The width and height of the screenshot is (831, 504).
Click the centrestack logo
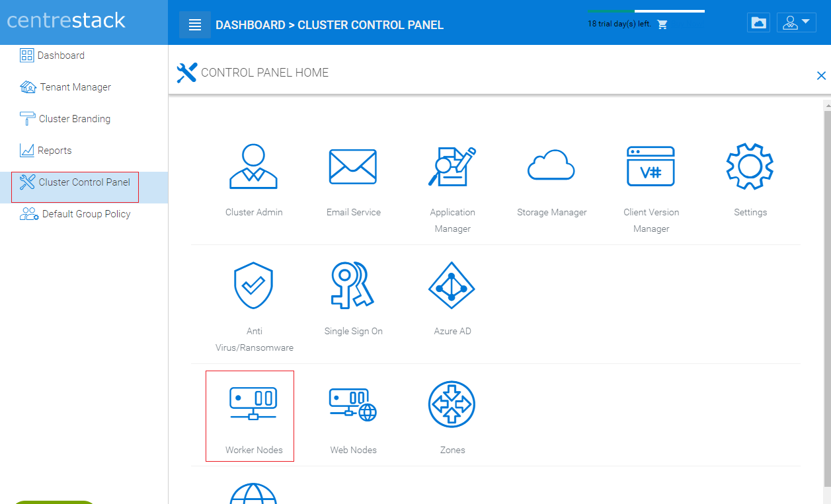point(66,20)
